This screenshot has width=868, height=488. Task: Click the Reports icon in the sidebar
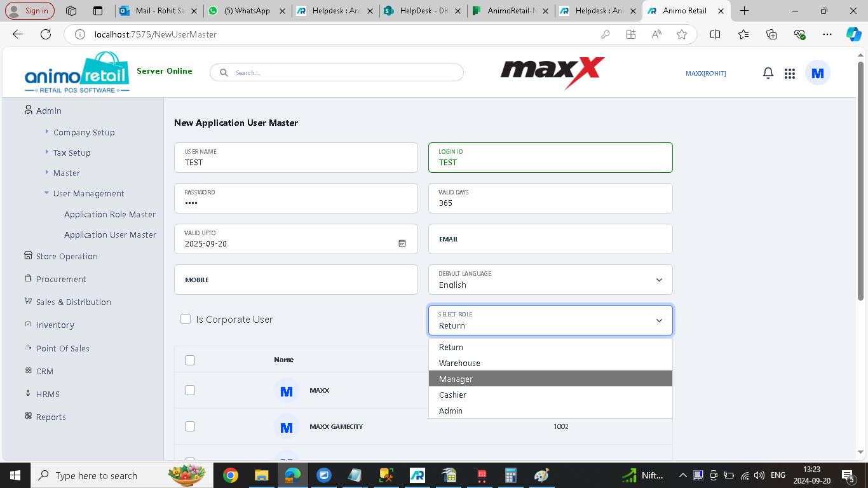[28, 416]
